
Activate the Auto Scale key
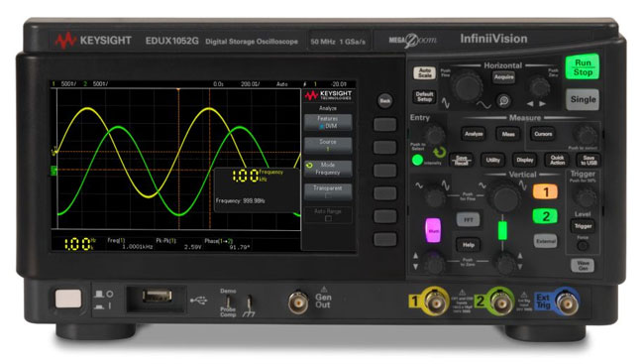424,73
